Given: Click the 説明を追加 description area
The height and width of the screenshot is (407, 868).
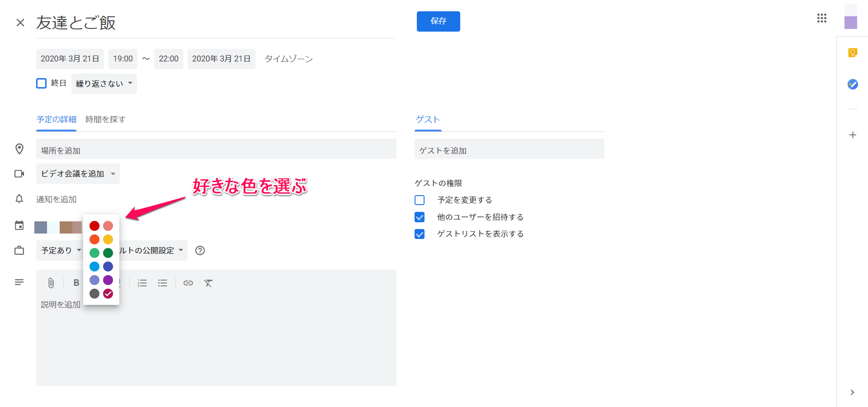Looking at the screenshot, I should point(216,341).
